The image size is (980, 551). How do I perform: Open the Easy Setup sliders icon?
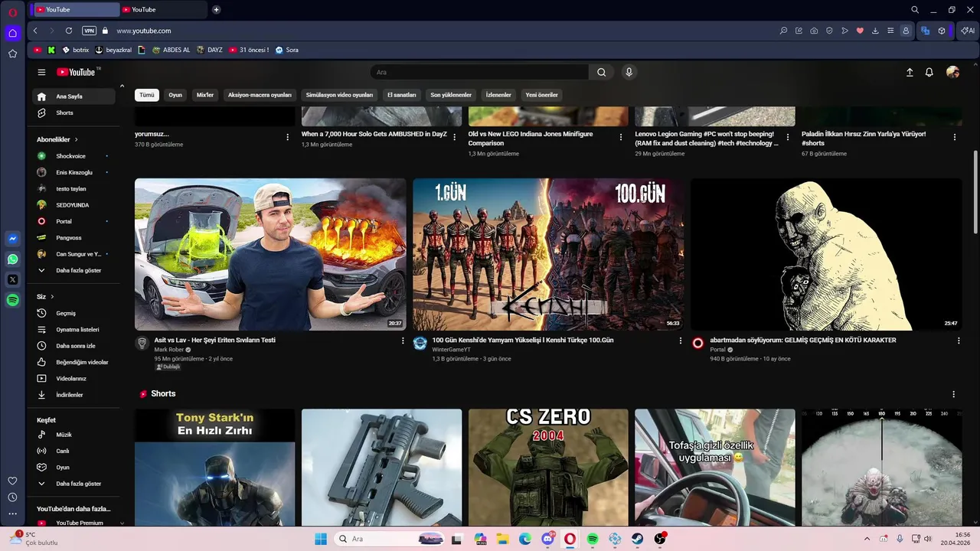point(890,31)
